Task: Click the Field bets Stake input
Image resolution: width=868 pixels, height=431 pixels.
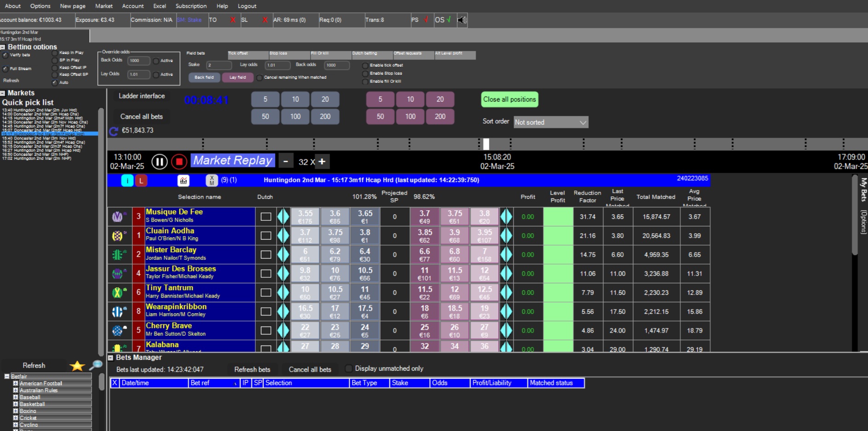Action: [218, 65]
